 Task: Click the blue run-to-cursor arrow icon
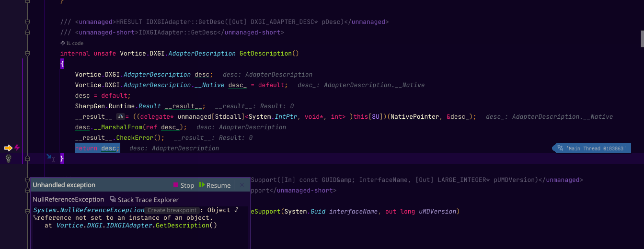[x=50, y=158]
